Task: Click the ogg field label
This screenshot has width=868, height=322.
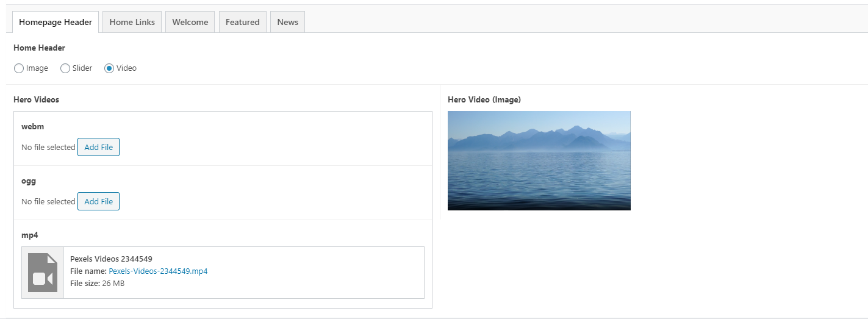Action: pyautogui.click(x=28, y=181)
